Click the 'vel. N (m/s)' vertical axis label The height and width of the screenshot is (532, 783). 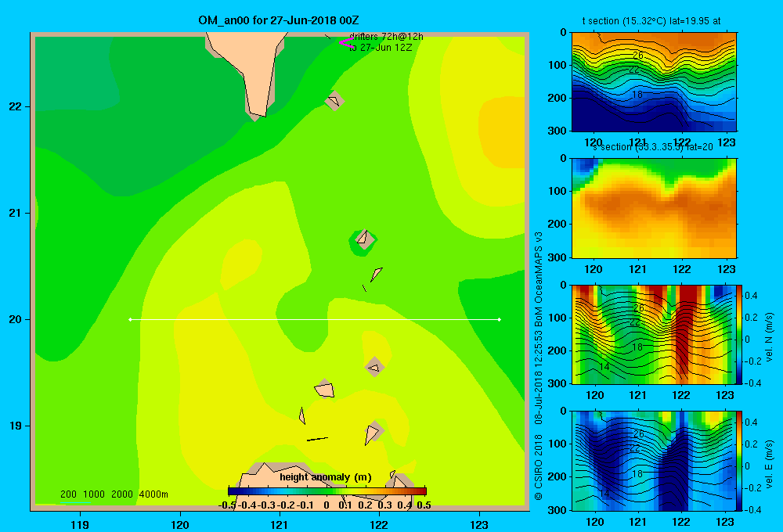(770, 337)
